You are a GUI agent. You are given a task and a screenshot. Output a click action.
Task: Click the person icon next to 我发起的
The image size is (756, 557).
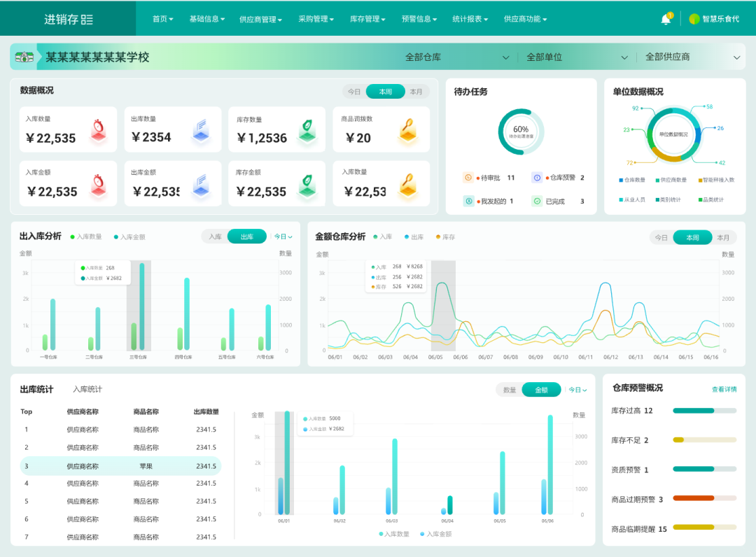pos(468,201)
